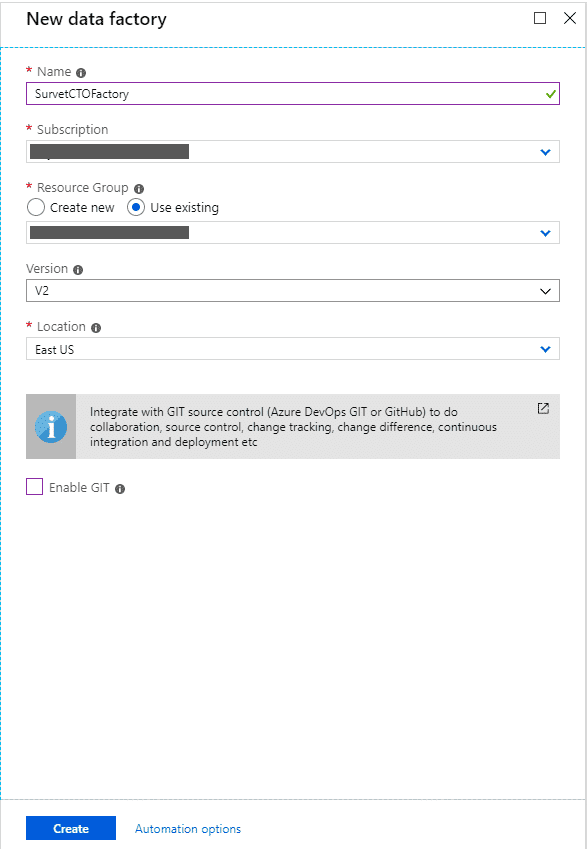Click the green checkmark in Name field
Viewport: 587px width, 849px height.
551,94
